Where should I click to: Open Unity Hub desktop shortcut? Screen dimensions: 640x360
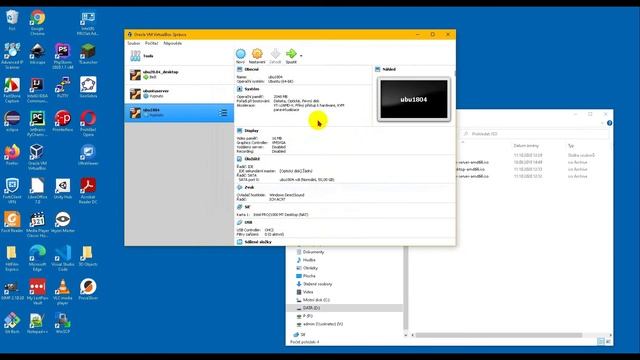tap(62, 188)
